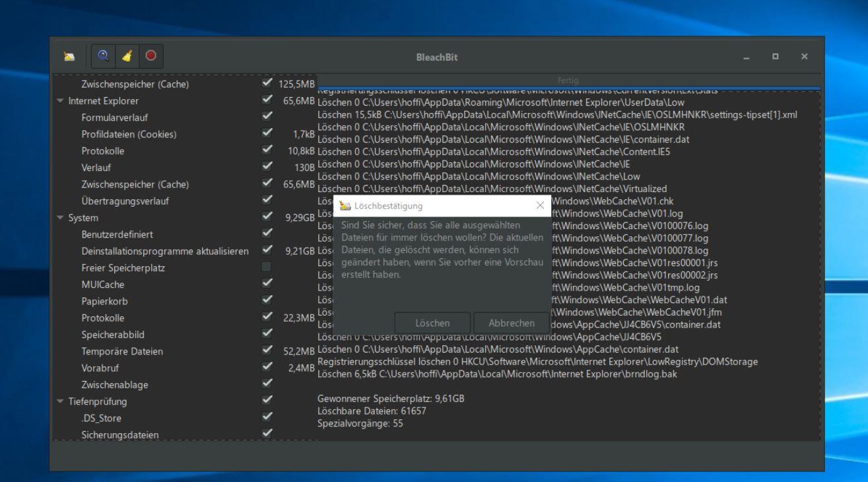Uncheck the Formularverlauf checkbox
The width and height of the screenshot is (868, 482).
point(266,118)
